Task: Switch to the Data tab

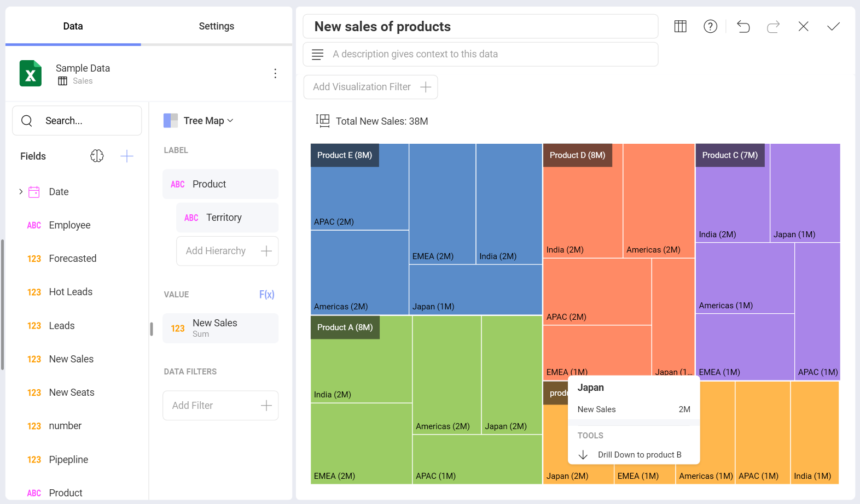Action: (73, 26)
